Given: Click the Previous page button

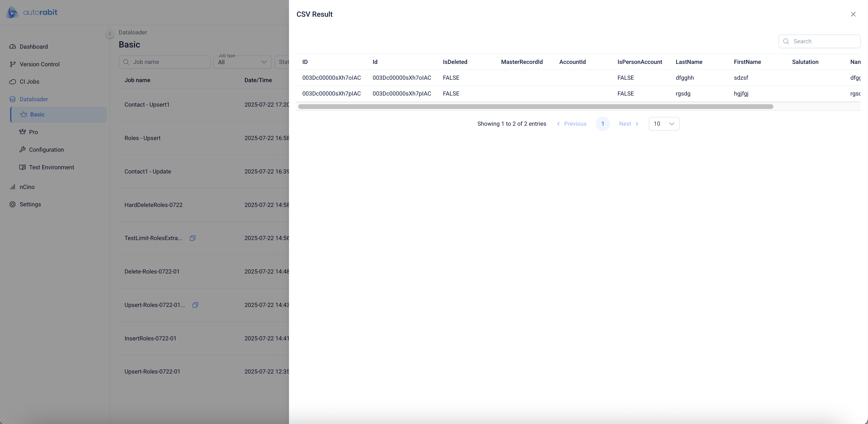Looking at the screenshot, I should tap(572, 124).
